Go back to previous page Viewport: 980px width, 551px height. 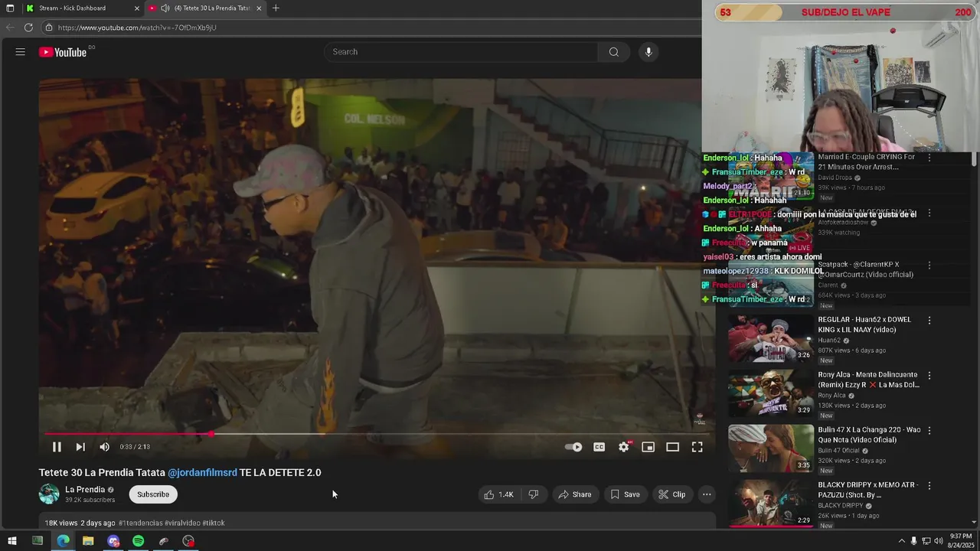[x=10, y=28]
